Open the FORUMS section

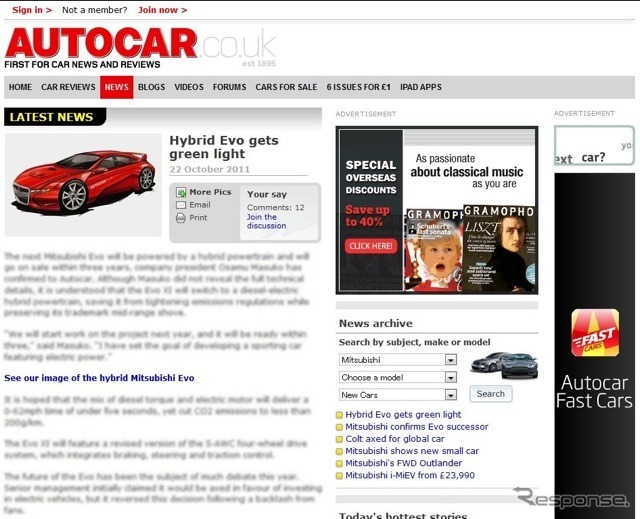[229, 87]
